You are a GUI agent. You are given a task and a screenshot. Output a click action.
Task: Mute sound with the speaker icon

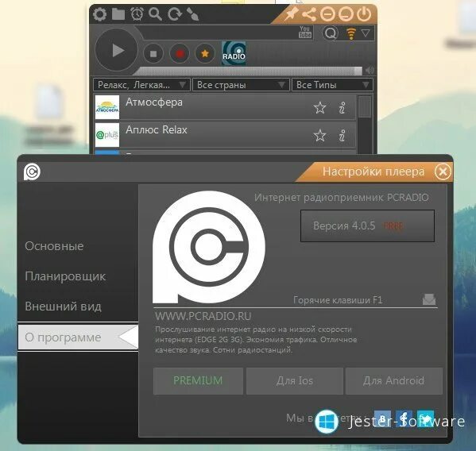click(x=370, y=71)
